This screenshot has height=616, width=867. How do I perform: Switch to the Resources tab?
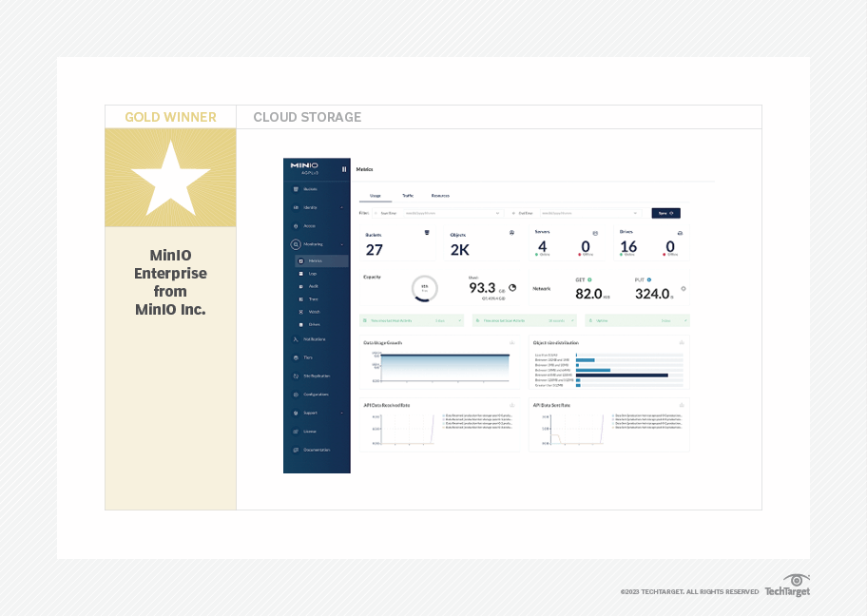(440, 195)
